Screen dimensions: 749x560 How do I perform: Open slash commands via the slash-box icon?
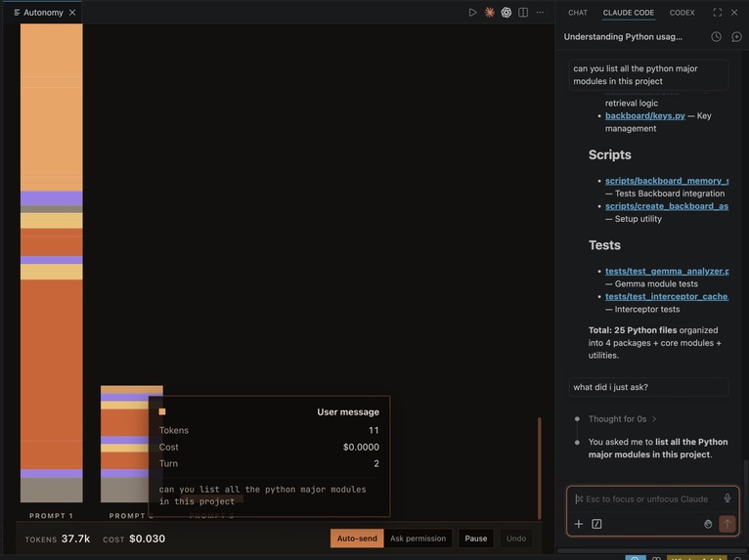coord(596,524)
